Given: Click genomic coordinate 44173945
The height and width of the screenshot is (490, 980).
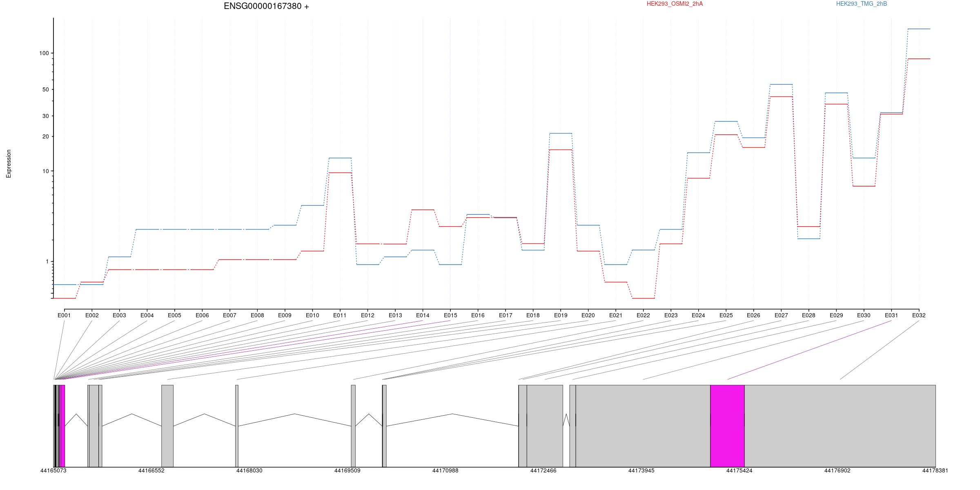Looking at the screenshot, I should (641, 470).
